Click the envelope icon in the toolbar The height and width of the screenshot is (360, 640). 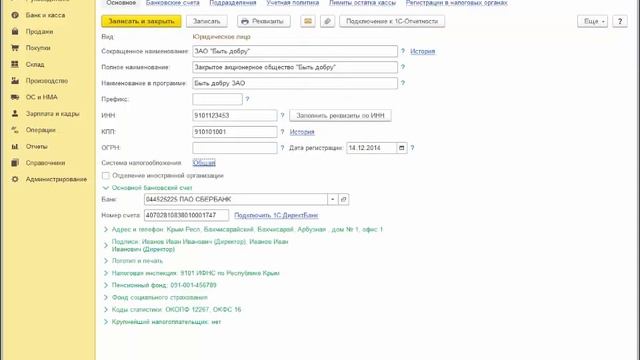point(308,21)
